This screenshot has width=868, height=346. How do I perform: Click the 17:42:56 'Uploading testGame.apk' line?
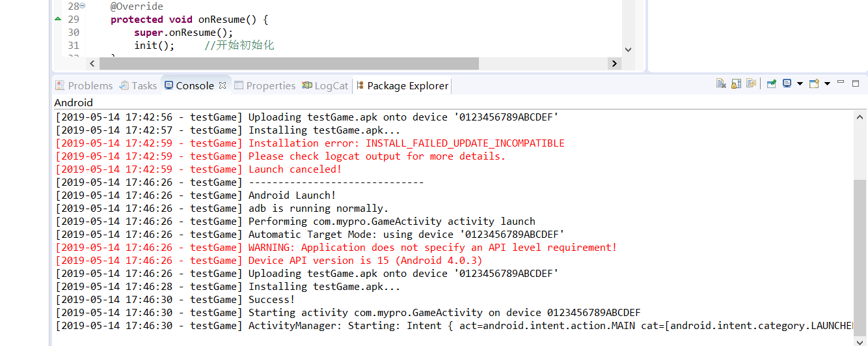tap(307, 117)
